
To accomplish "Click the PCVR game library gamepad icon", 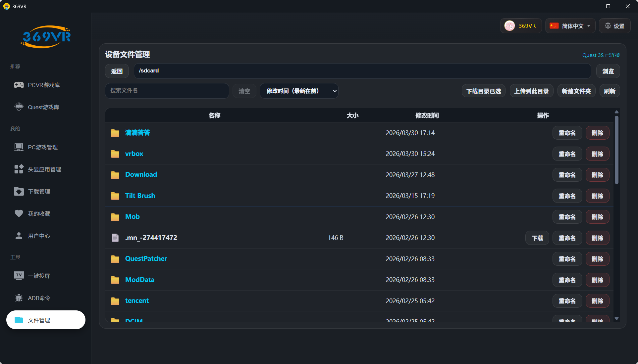I will (x=19, y=85).
